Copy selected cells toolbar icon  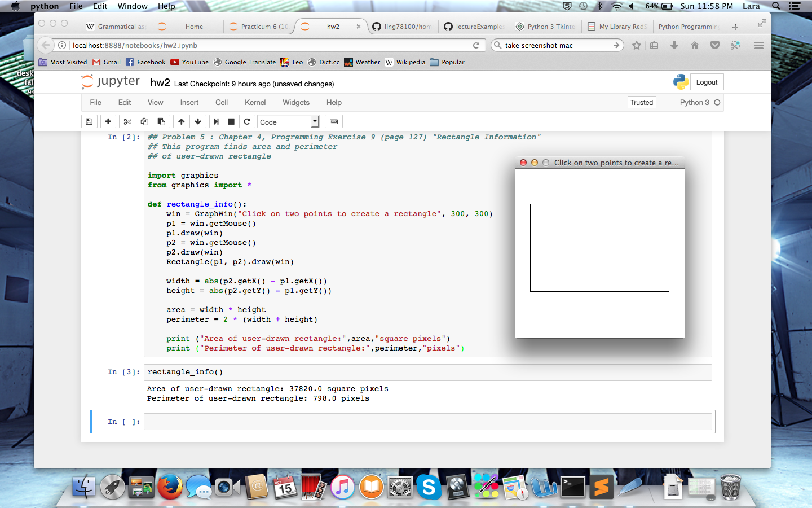(x=144, y=121)
